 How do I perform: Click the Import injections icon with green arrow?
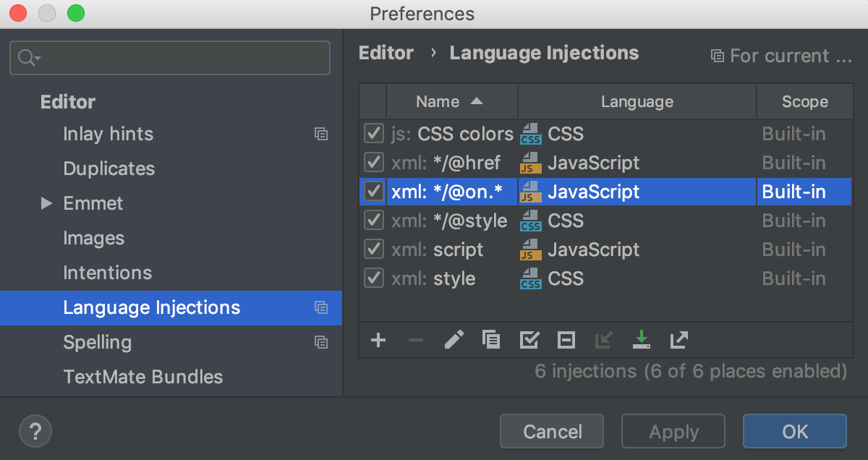point(642,340)
